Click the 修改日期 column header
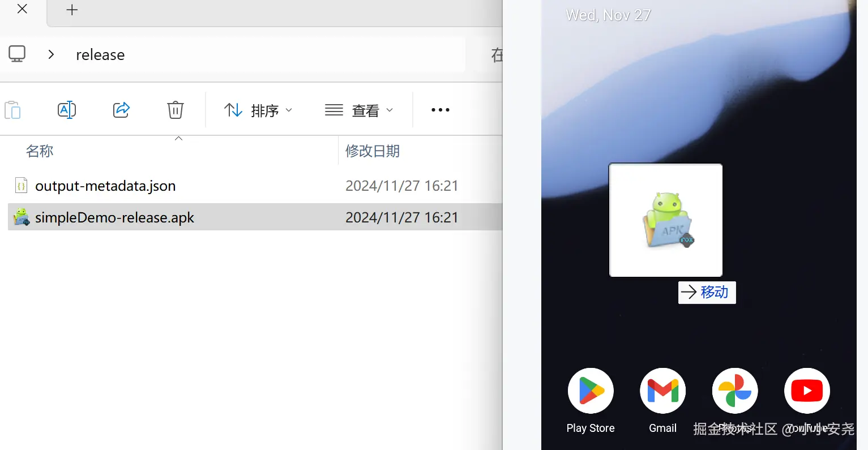Image resolution: width=868 pixels, height=450 pixels. click(372, 151)
